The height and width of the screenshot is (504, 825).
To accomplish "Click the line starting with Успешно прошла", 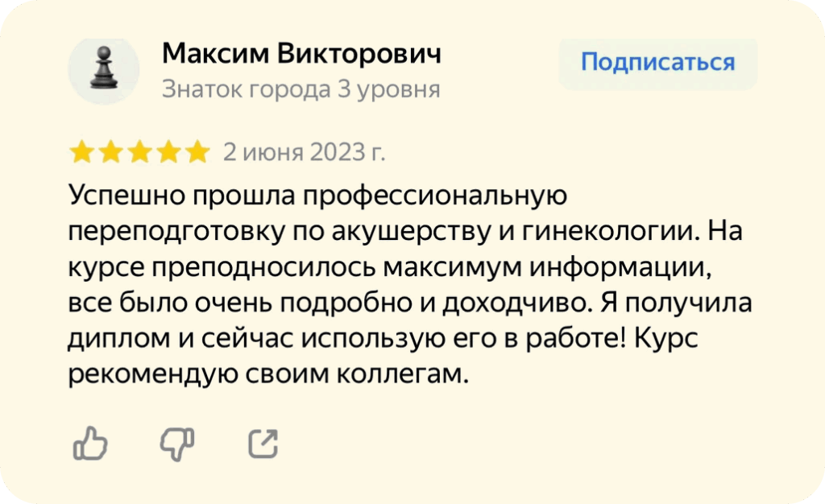I will 317,196.
